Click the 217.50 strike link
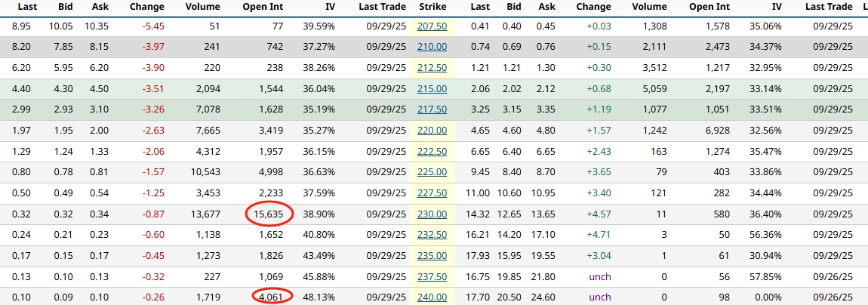 (432, 109)
